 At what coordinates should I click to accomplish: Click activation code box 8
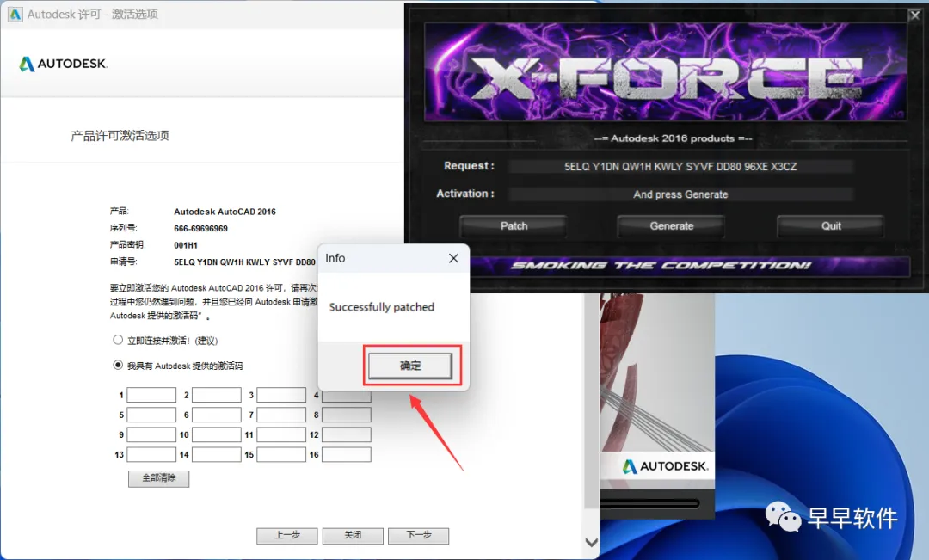coord(347,415)
